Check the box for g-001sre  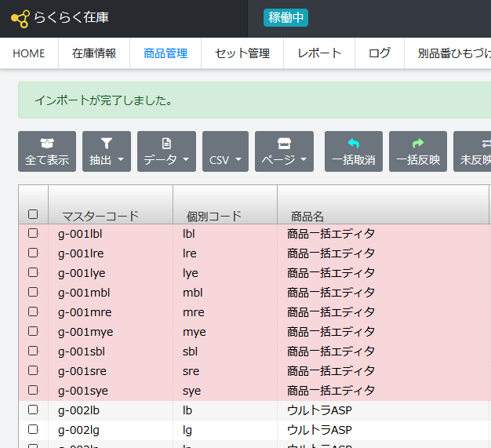(x=33, y=370)
